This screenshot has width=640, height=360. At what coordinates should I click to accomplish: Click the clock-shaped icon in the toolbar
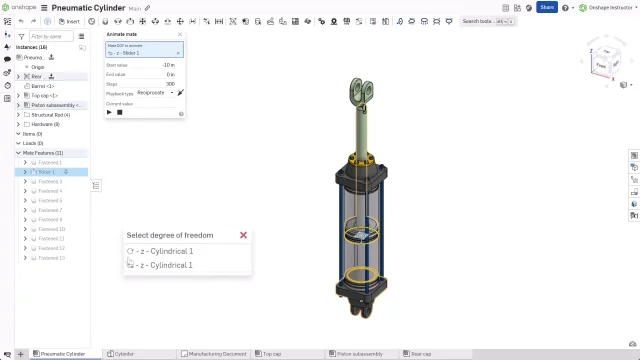[x=91, y=21]
